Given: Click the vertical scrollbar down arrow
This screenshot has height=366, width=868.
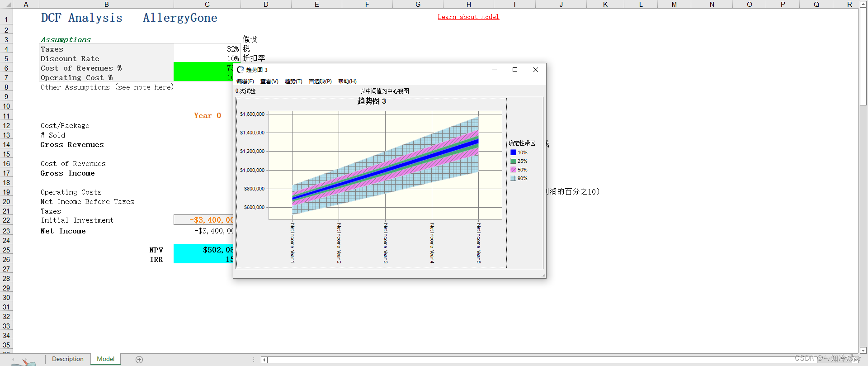Looking at the screenshot, I should [x=863, y=350].
